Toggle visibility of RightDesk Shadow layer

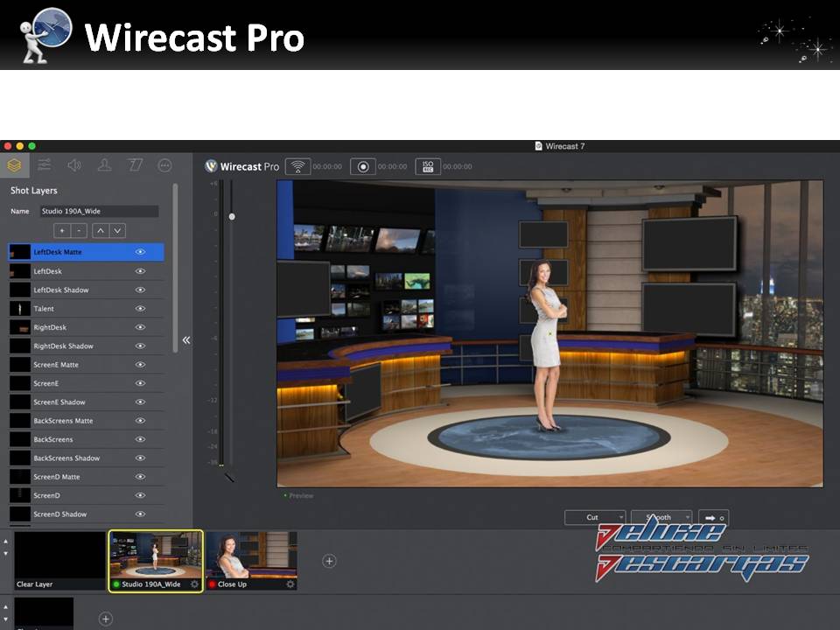140,346
